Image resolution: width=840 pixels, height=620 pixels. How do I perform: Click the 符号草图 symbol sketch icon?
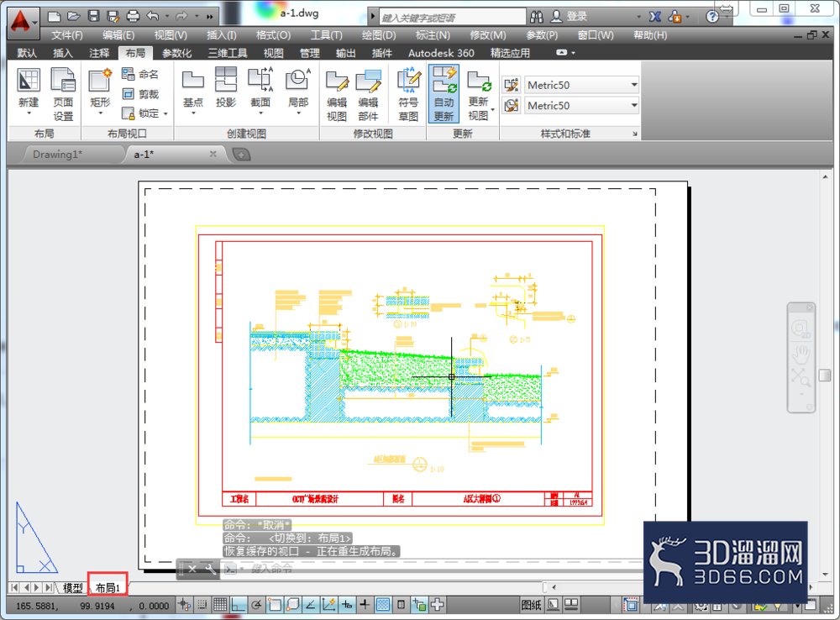[408, 94]
